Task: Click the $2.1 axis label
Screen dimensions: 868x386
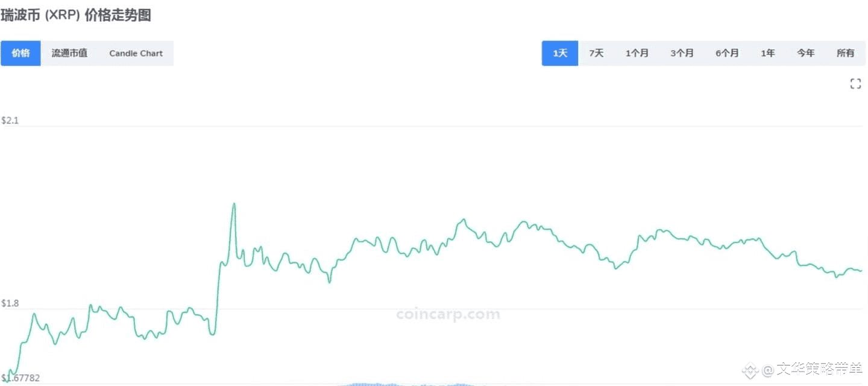Action: pyautogui.click(x=10, y=121)
